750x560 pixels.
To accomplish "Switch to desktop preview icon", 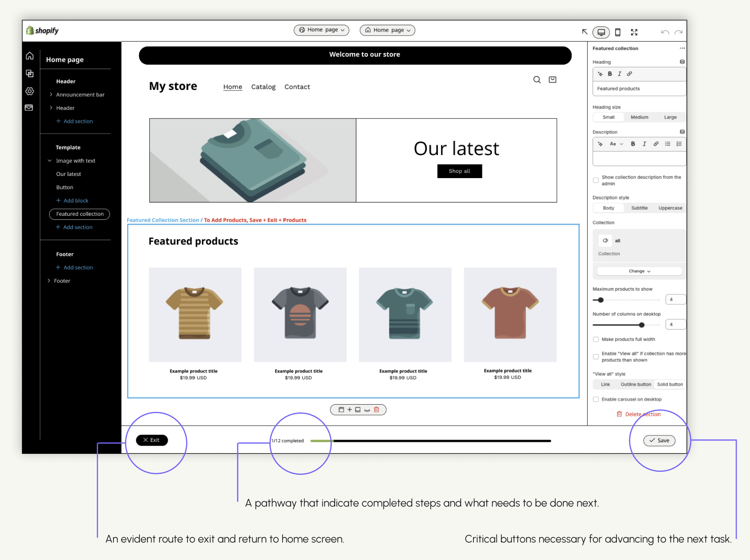I will (601, 32).
